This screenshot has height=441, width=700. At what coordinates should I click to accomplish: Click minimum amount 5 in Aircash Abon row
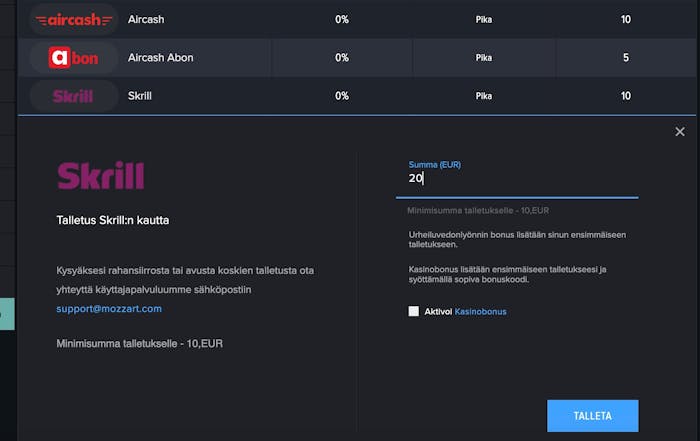click(626, 58)
